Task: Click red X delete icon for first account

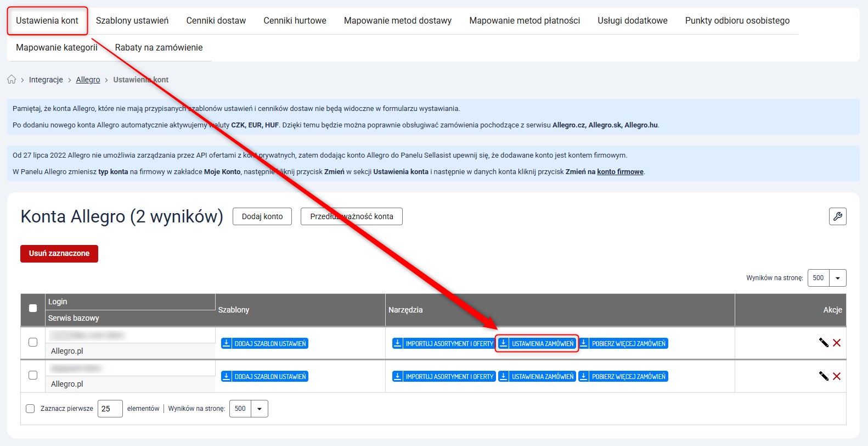Action: (x=837, y=343)
